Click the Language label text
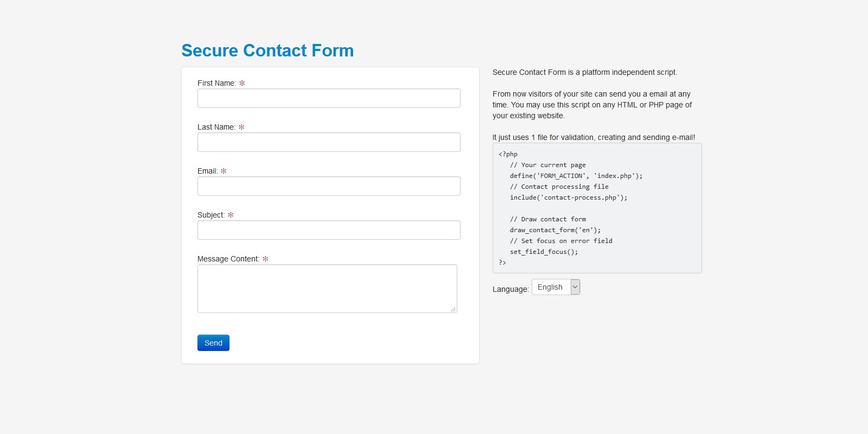Viewport: 868px width, 434px height. pyautogui.click(x=510, y=289)
